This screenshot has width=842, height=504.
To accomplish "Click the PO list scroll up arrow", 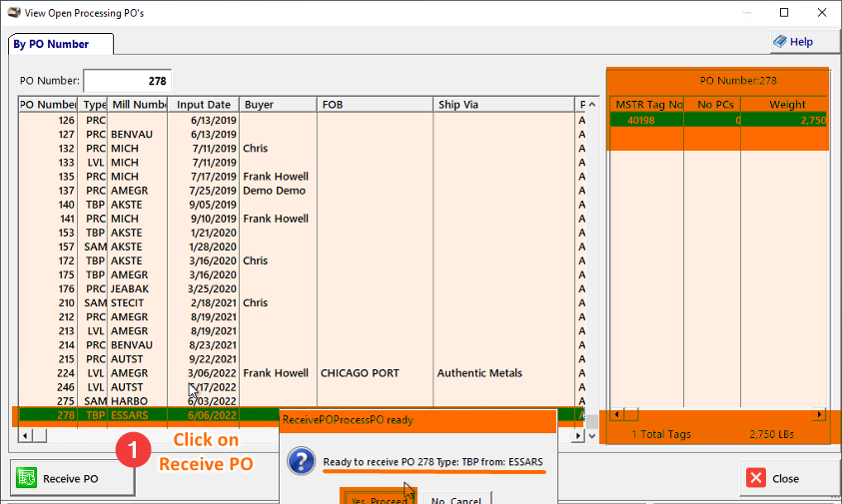I will tap(591, 104).
